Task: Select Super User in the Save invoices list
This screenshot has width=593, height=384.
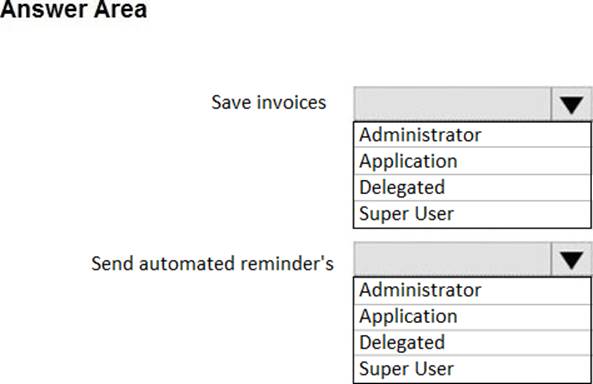Action: coord(472,214)
